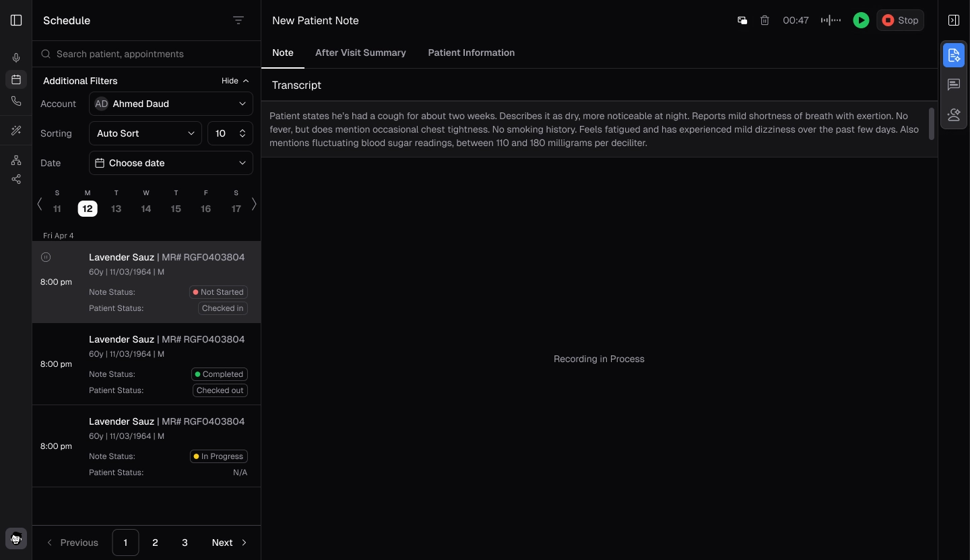
Task: Select Friday 16 in the week strip
Action: tap(205, 203)
